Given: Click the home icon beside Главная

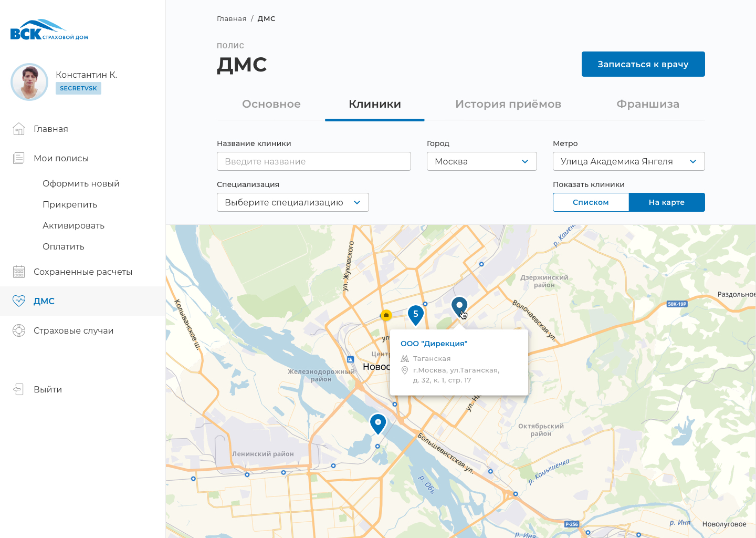Looking at the screenshot, I should click(19, 129).
